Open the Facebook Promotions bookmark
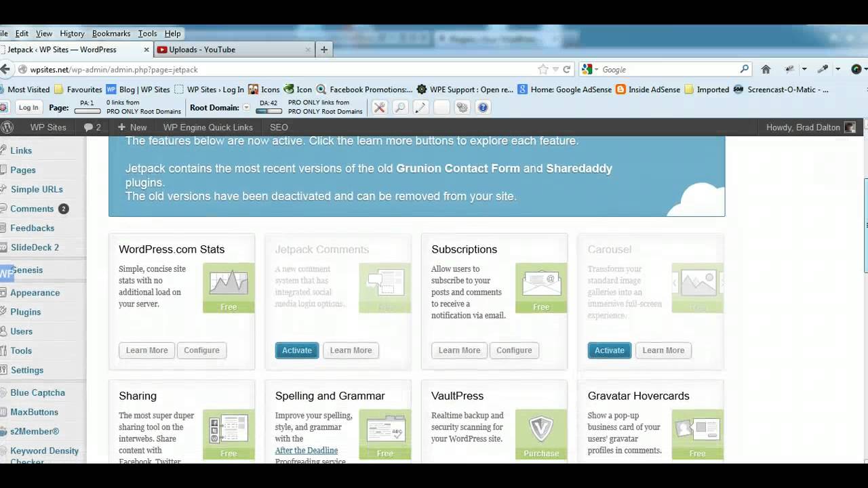The width and height of the screenshot is (868, 488). [364, 89]
